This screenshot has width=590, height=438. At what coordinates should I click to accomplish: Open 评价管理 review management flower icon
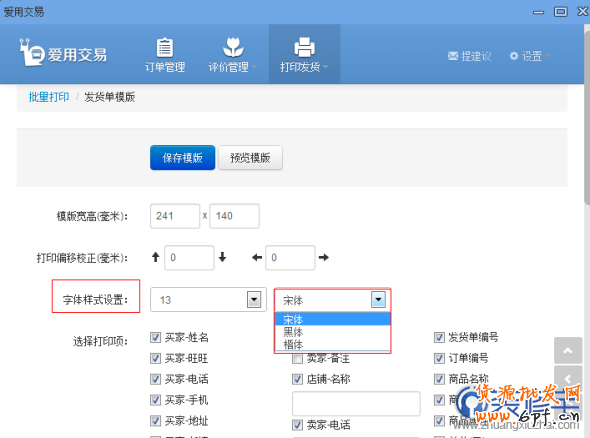click(x=233, y=47)
